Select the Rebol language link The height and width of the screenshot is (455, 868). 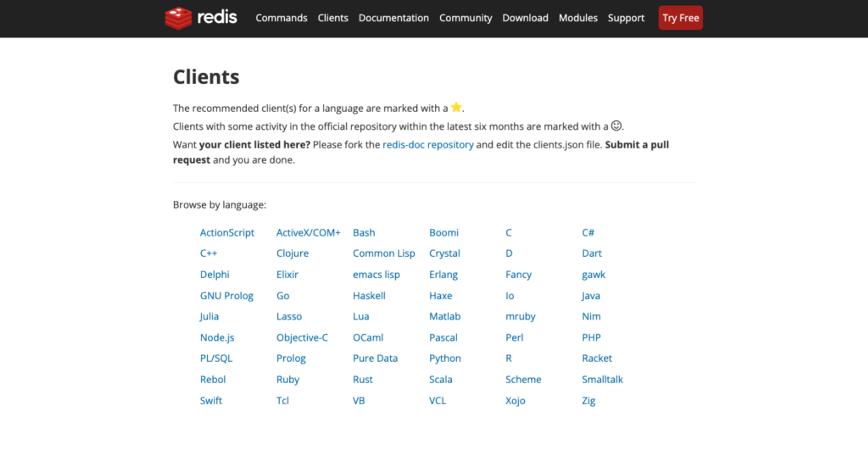point(213,379)
